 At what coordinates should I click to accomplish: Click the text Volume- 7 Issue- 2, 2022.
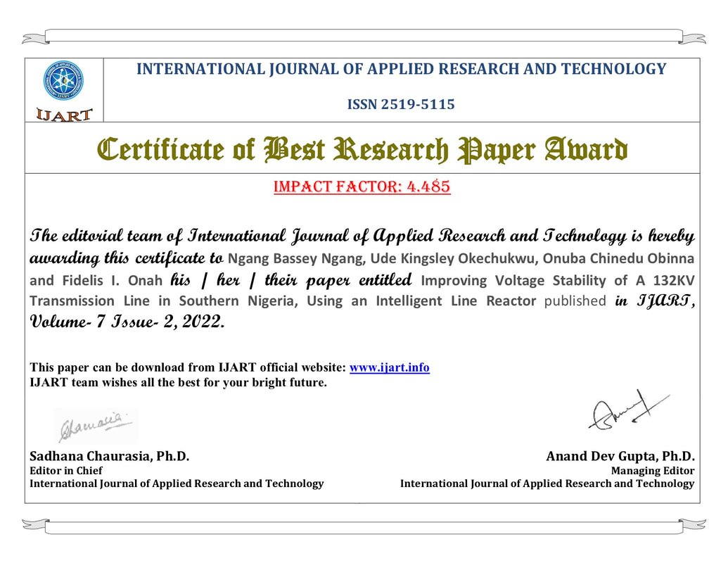(127, 321)
